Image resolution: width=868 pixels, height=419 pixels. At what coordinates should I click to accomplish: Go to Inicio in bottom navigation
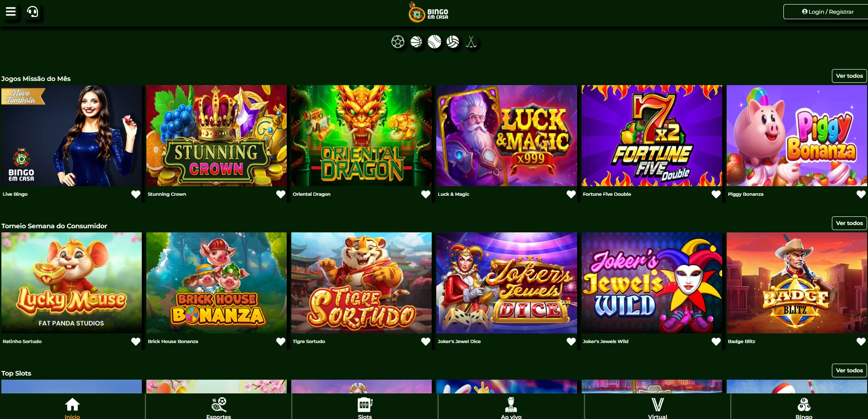click(72, 407)
